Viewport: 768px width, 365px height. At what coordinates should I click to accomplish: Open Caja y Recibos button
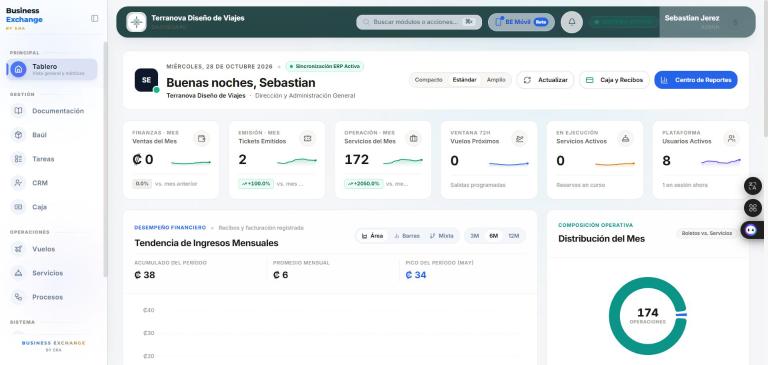(614, 80)
